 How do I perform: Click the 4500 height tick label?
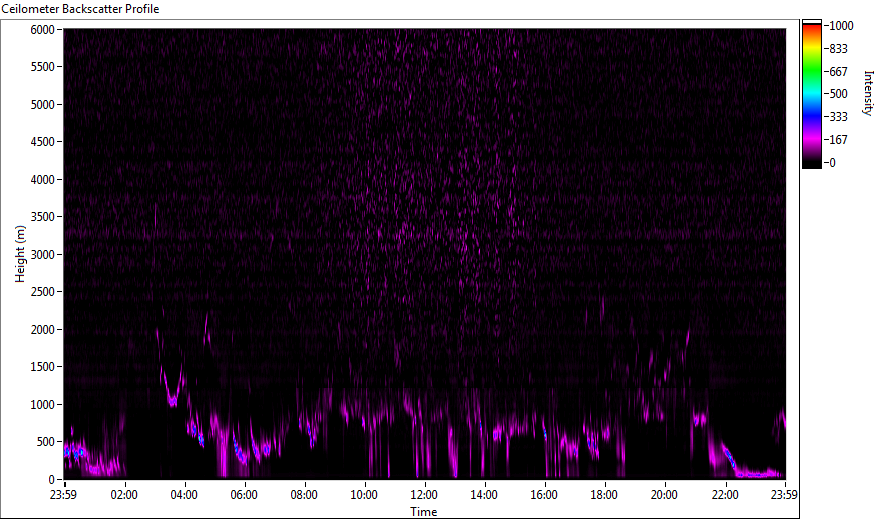point(43,142)
